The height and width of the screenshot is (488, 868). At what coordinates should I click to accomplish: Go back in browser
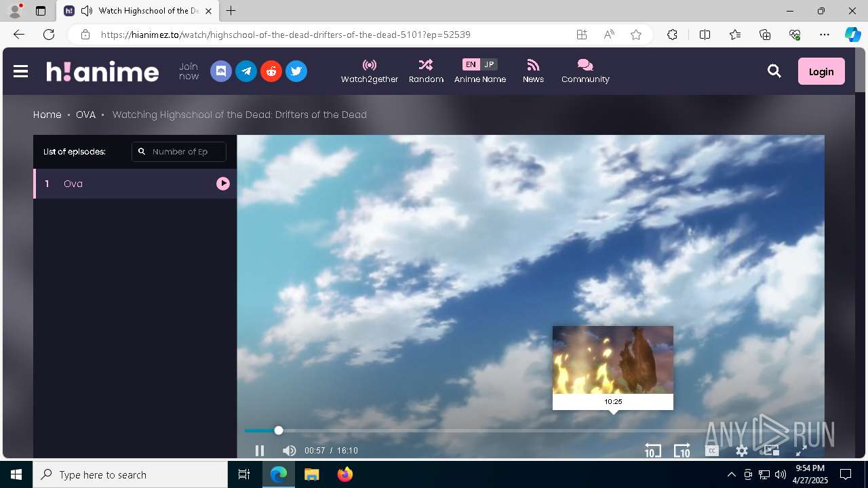19,35
